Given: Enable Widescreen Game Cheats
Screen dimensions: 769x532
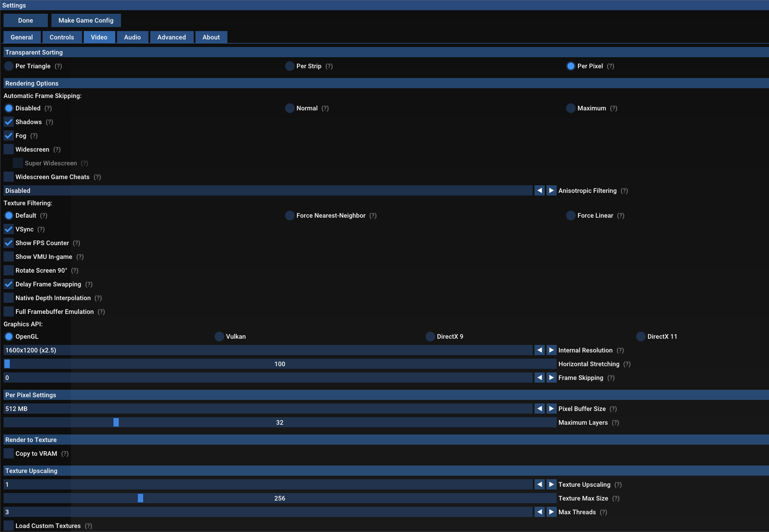Looking at the screenshot, I should point(9,177).
